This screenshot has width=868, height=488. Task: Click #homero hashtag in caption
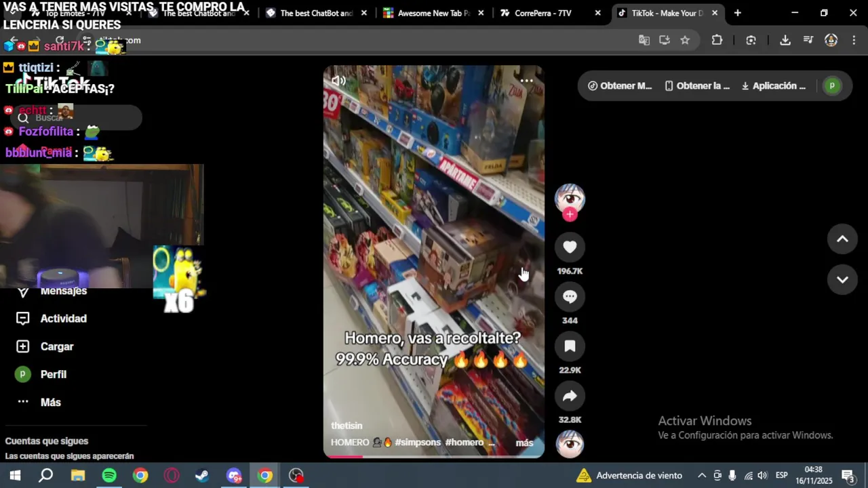(465, 443)
